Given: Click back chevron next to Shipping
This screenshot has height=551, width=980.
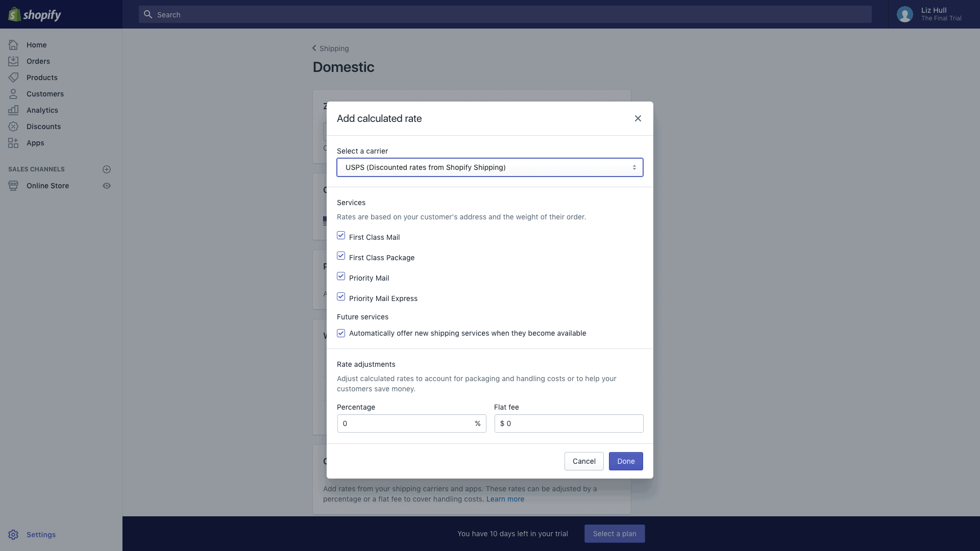Looking at the screenshot, I should (314, 48).
